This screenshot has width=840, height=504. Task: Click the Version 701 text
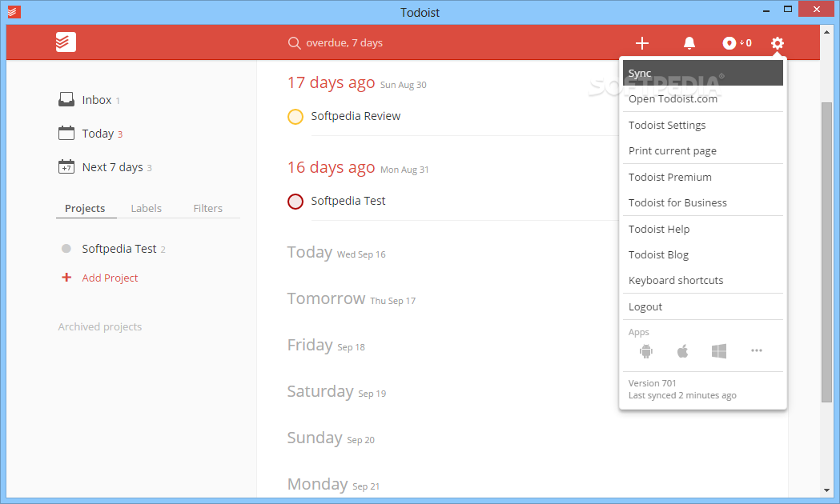[x=652, y=383]
